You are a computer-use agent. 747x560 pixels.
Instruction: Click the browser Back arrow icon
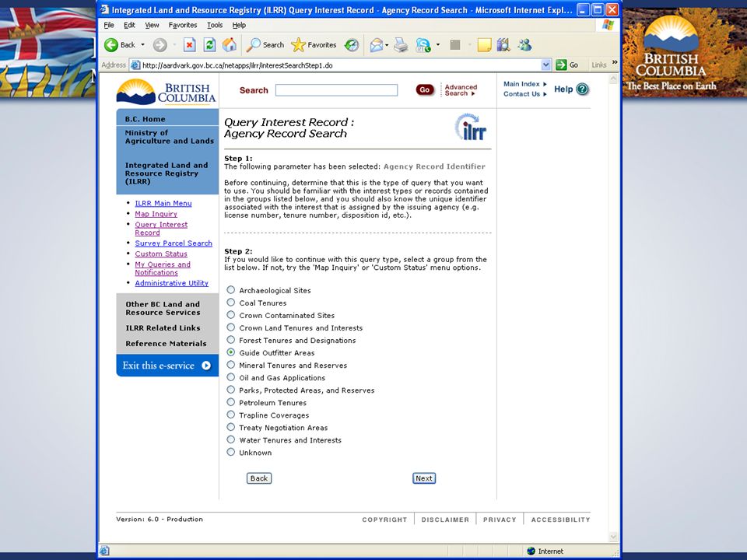tap(111, 45)
